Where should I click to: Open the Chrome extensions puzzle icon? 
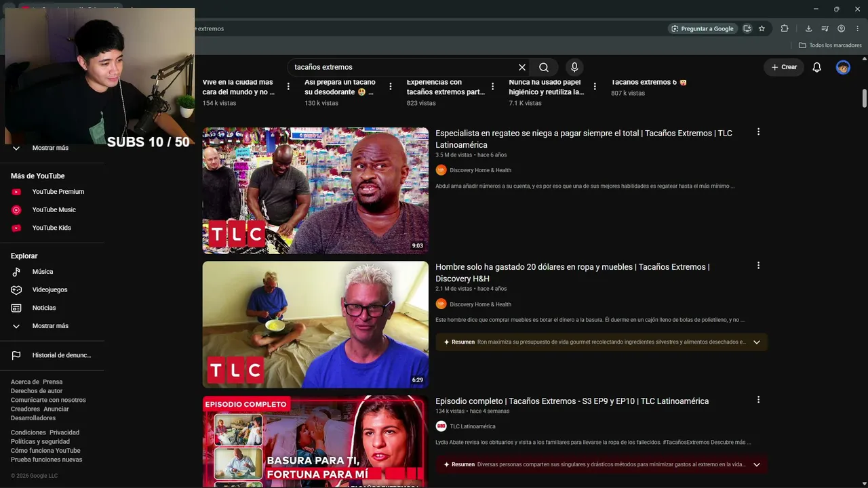pyautogui.click(x=785, y=28)
